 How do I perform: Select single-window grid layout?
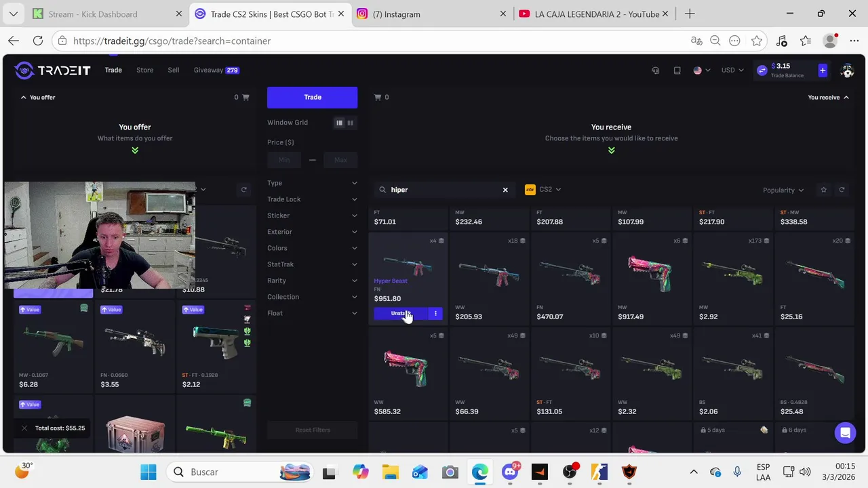339,123
